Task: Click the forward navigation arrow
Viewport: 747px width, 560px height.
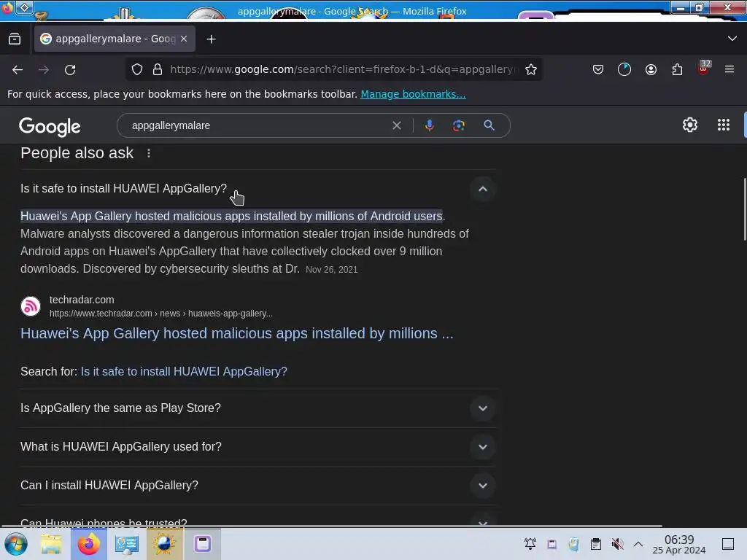Action: (44, 69)
